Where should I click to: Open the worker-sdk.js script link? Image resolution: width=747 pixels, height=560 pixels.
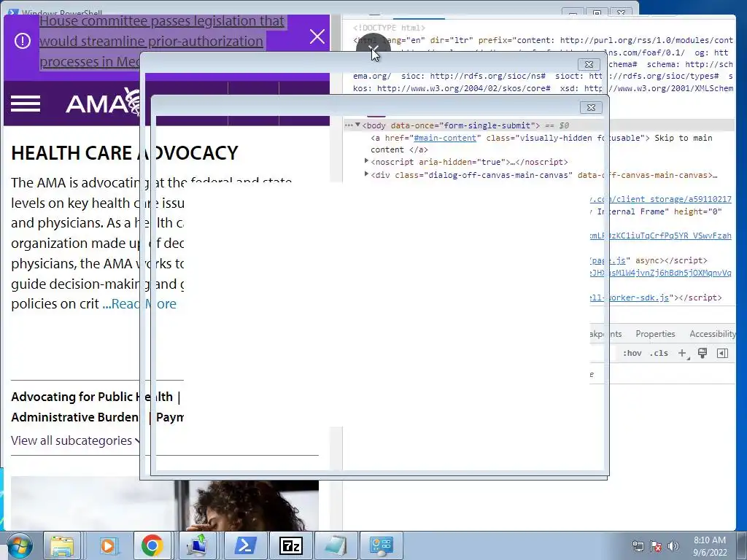(x=629, y=297)
